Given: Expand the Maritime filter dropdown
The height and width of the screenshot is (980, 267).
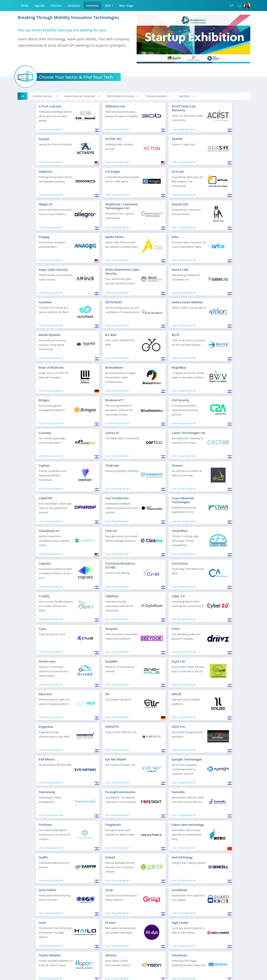Looking at the screenshot, I should 187,96.
